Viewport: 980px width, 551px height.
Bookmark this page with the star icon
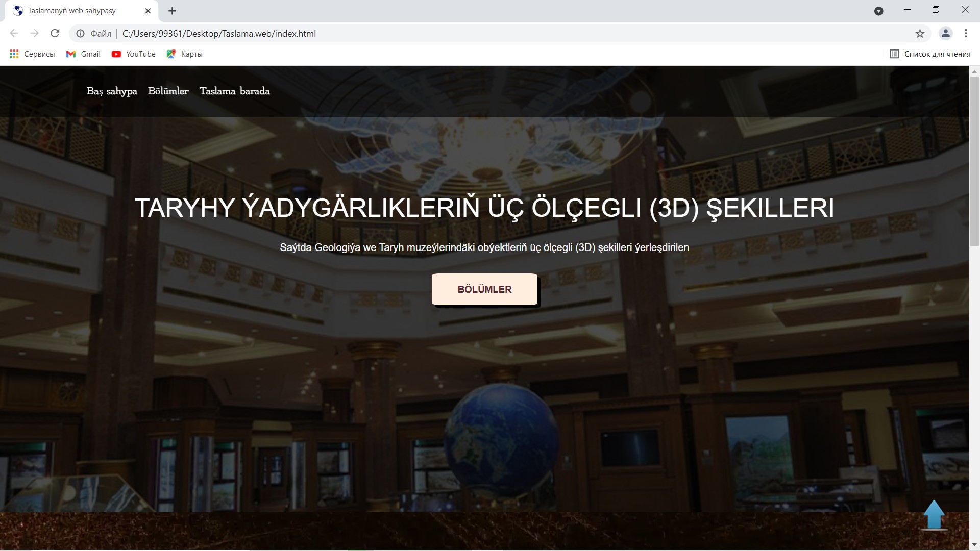(x=920, y=34)
